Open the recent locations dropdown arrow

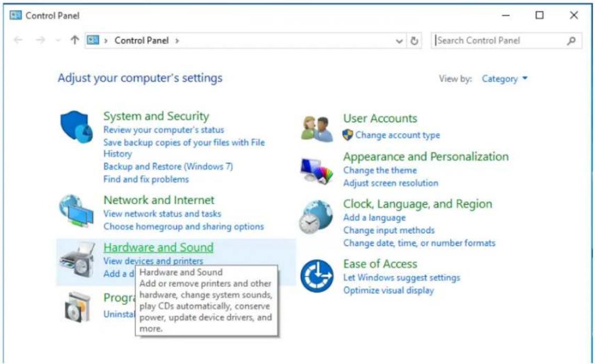[58, 40]
